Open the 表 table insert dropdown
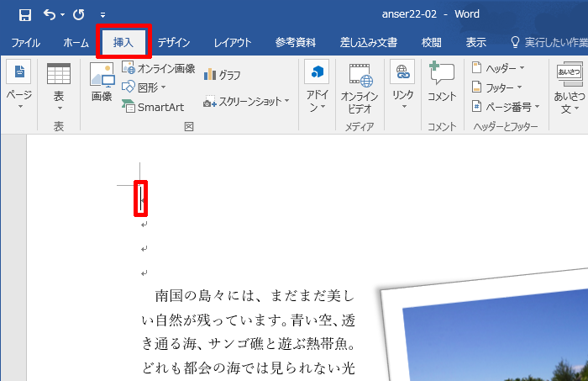 pyautogui.click(x=59, y=87)
